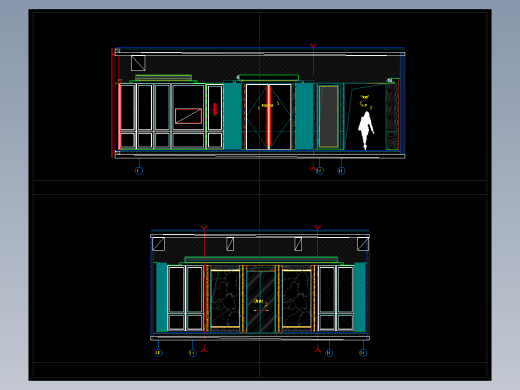
Task: Select the rightmost ceiling square in lower elevation
Action: coord(363,244)
